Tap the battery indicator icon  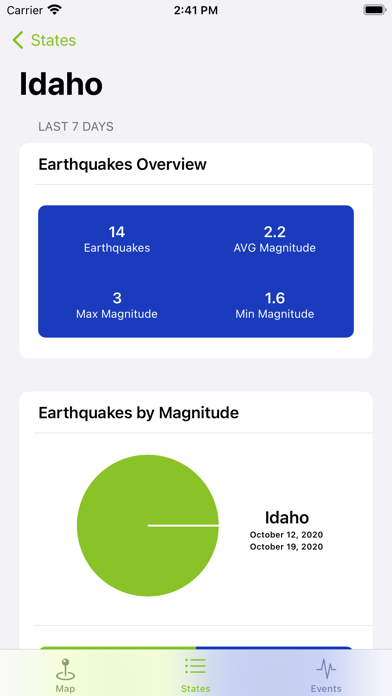pyautogui.click(x=374, y=10)
